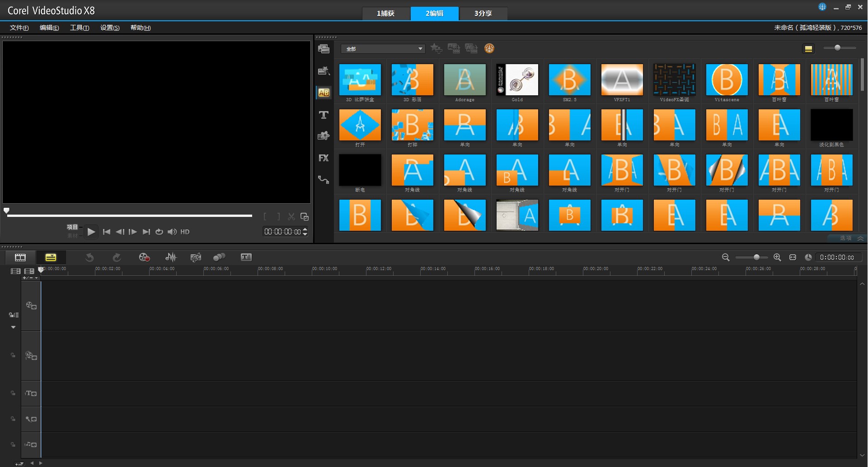Click the Redo arrow in timeline toolbar
The image size is (868, 467).
(117, 257)
